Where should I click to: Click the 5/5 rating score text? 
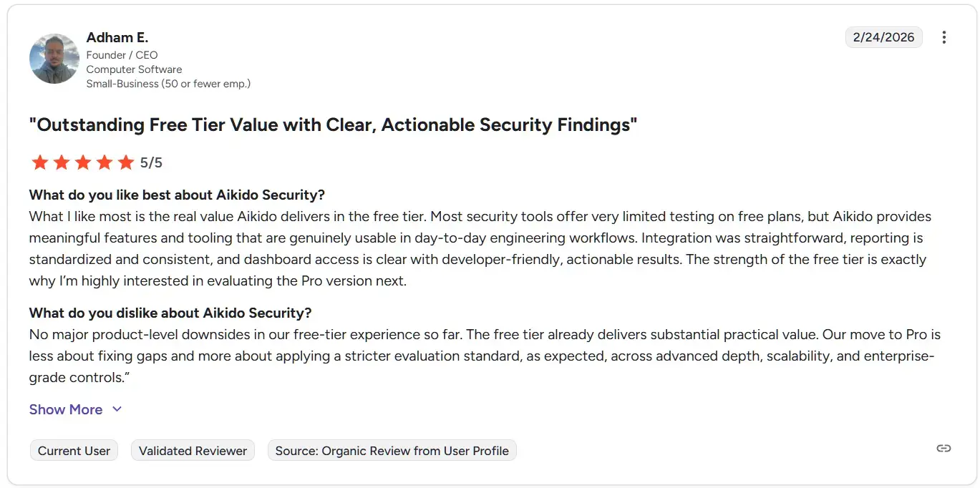pos(151,163)
